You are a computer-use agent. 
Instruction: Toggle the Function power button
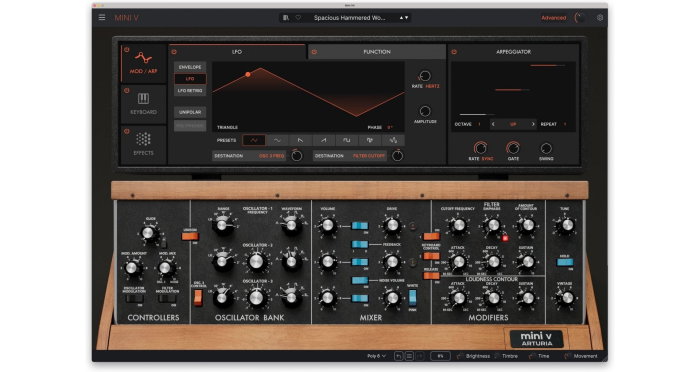(314, 52)
